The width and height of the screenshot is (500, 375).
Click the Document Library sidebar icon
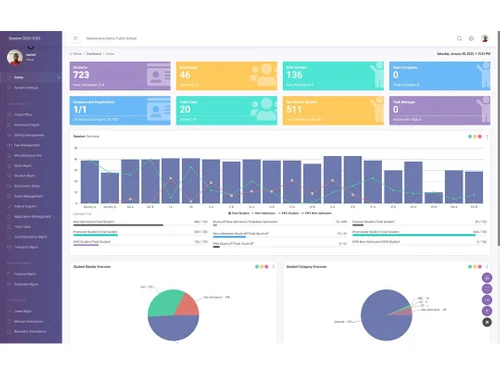coord(9,186)
